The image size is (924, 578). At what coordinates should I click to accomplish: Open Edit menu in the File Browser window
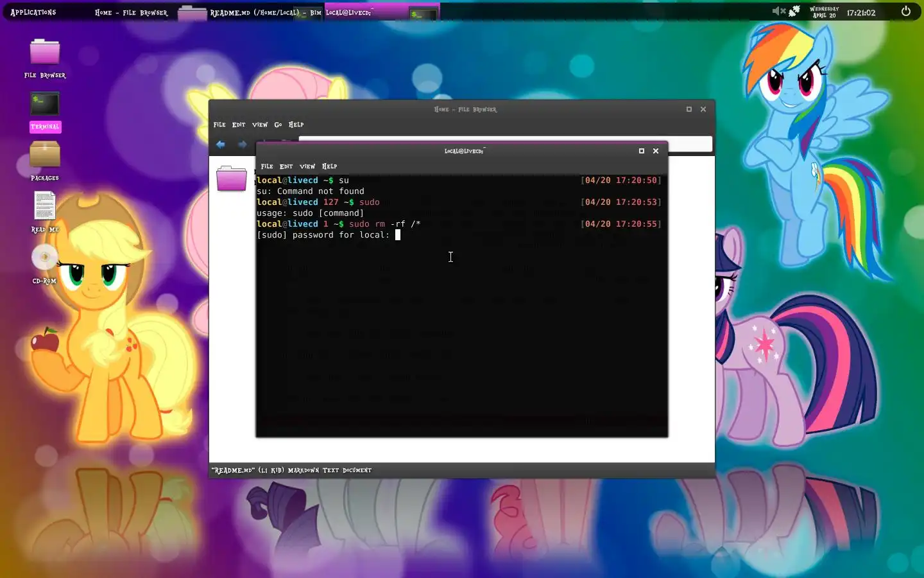tap(239, 125)
